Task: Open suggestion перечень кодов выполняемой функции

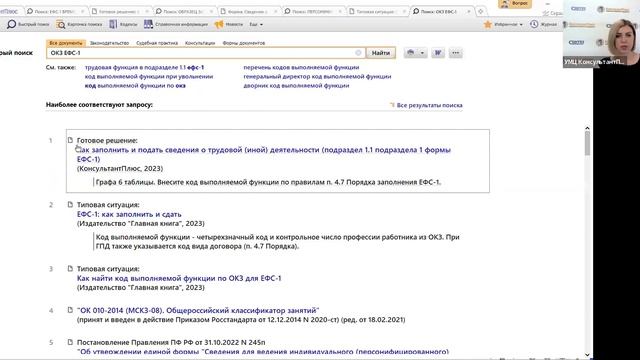Action: pyautogui.click(x=301, y=67)
